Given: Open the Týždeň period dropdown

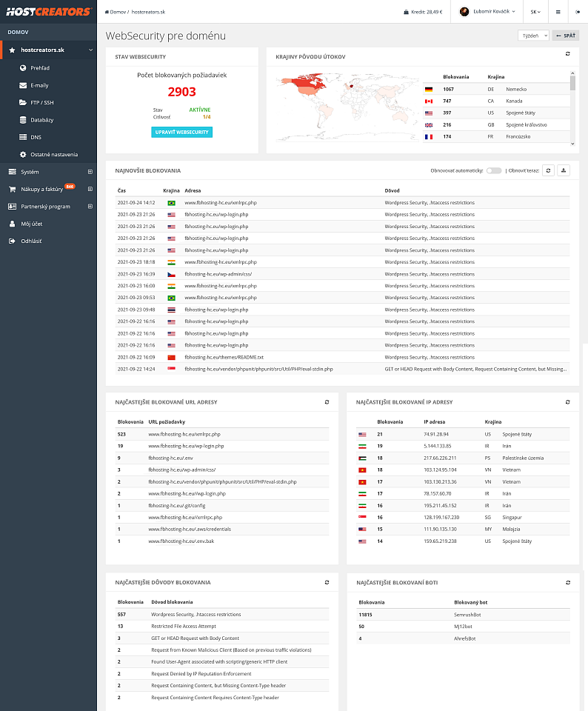Looking at the screenshot, I should tap(533, 36).
